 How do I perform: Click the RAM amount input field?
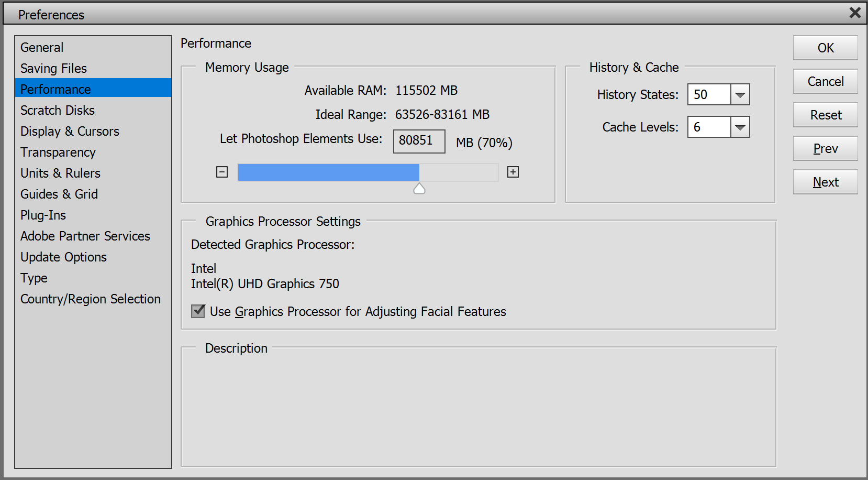click(x=419, y=141)
